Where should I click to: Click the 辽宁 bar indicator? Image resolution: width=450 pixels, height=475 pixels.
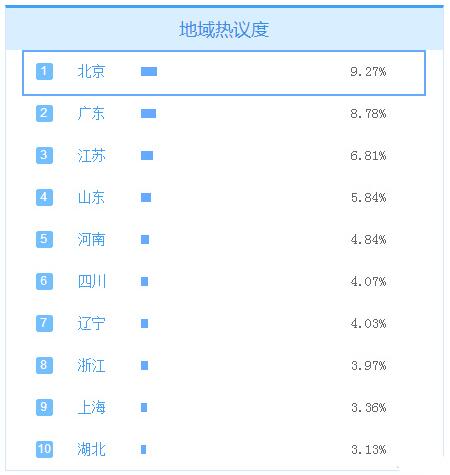coord(145,323)
